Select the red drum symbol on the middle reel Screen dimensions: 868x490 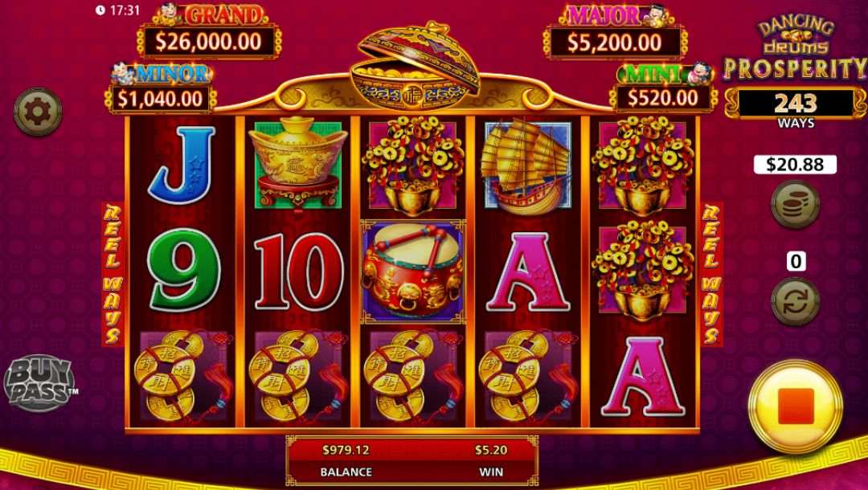[x=414, y=272]
